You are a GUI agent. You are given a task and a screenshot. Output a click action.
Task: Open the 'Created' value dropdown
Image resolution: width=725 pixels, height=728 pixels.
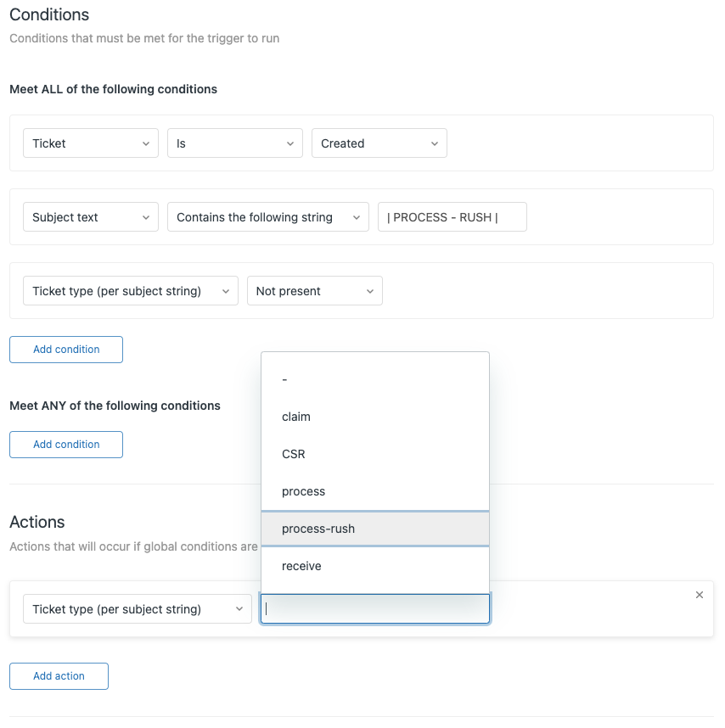[379, 143]
